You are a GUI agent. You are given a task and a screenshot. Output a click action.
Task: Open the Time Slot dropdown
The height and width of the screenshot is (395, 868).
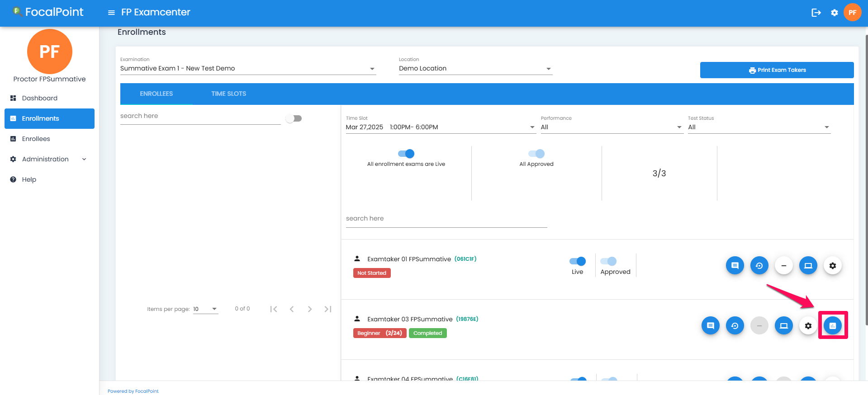tap(440, 127)
